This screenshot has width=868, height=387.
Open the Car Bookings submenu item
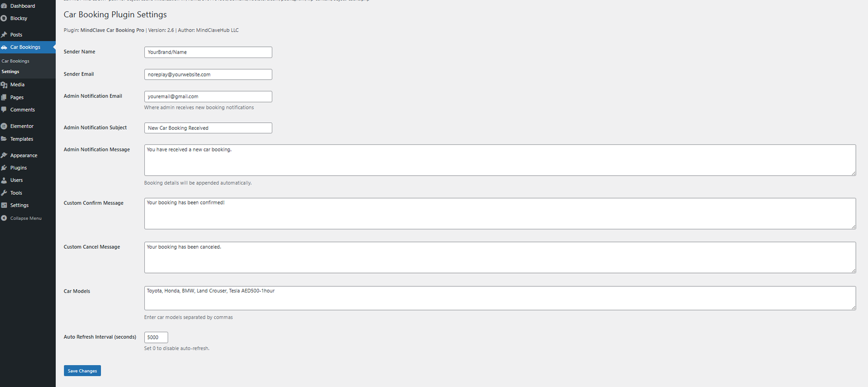pos(15,61)
